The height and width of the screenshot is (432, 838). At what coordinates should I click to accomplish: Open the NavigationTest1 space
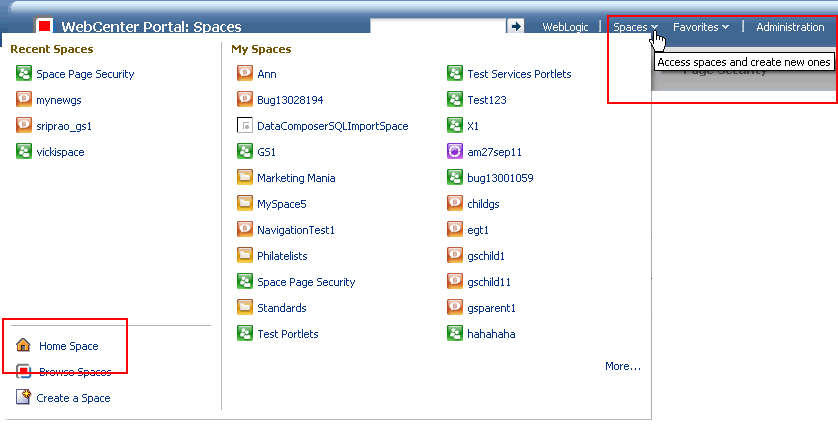pos(296,230)
